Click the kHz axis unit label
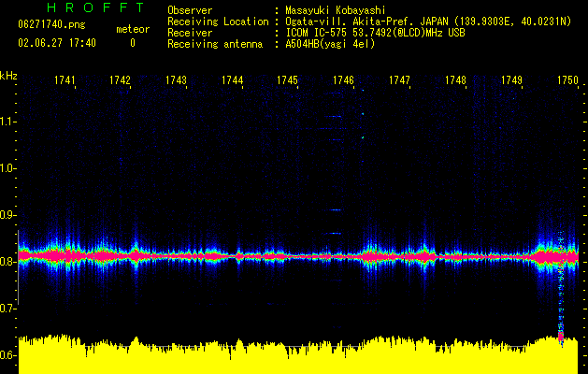Image resolution: width=588 pixels, height=374 pixels. pos(8,76)
